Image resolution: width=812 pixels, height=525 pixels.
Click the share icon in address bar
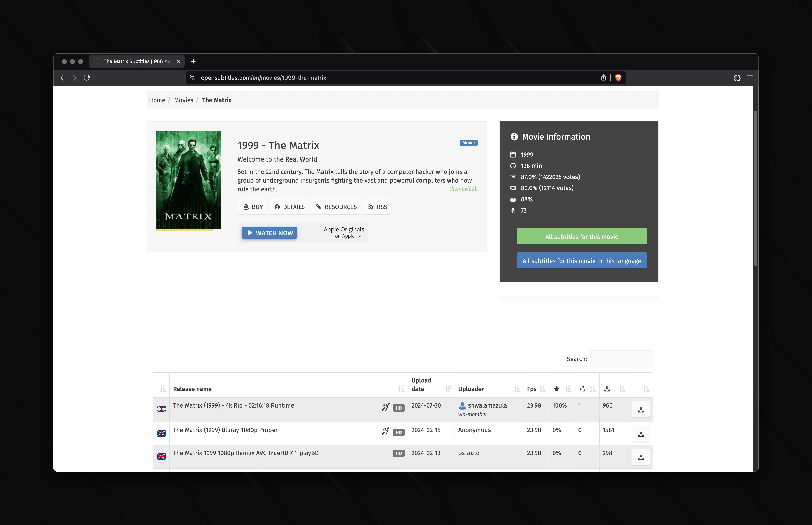603,78
